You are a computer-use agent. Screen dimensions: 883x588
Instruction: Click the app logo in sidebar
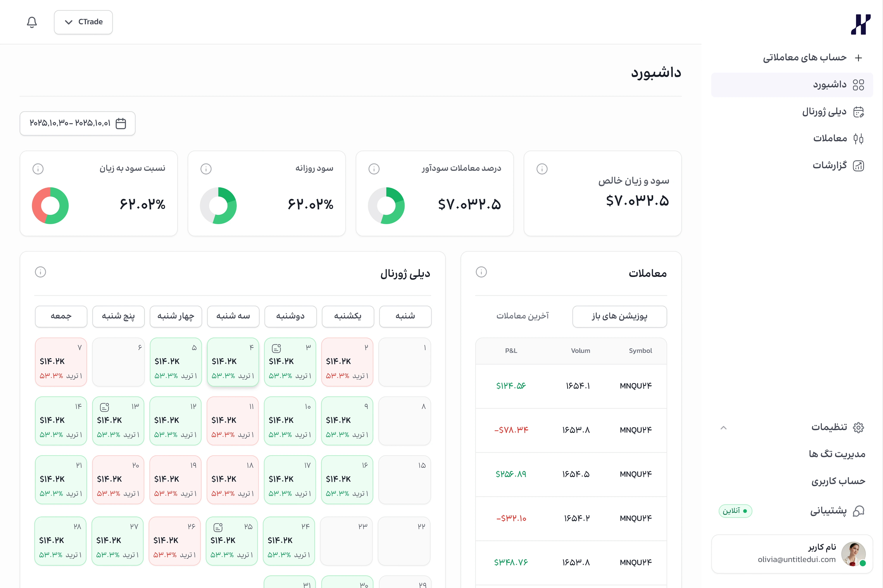[861, 24]
